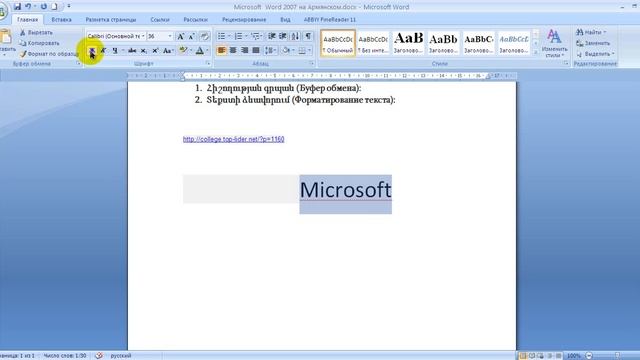
Task: Open the Styles pane launcher
Action: [566, 64]
